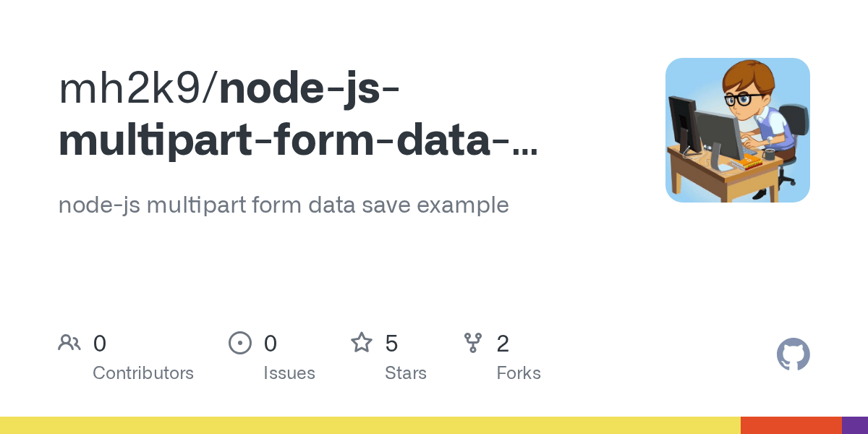Click the purple language bar segment
Image resolution: width=868 pixels, height=434 pixels.
click(x=855, y=425)
